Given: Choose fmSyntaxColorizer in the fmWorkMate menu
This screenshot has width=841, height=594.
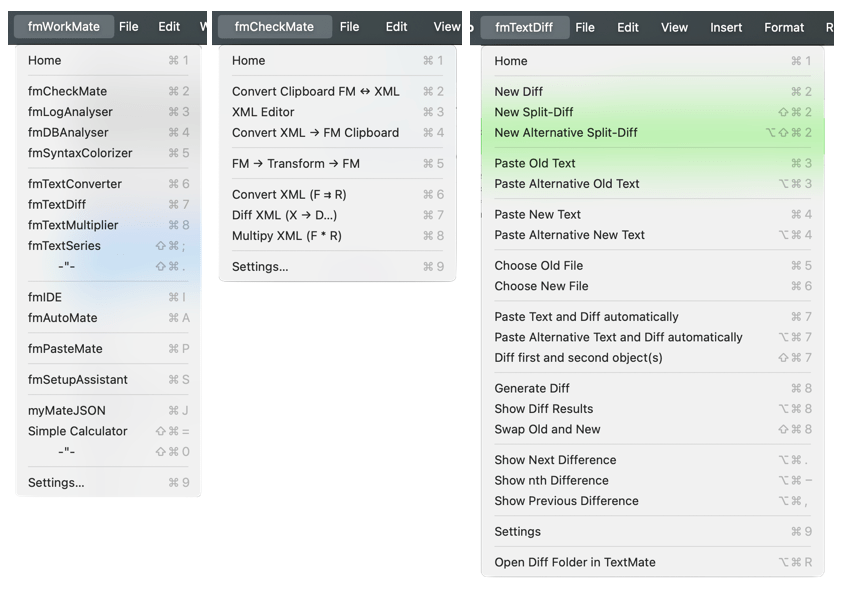Looking at the screenshot, I should tap(80, 153).
